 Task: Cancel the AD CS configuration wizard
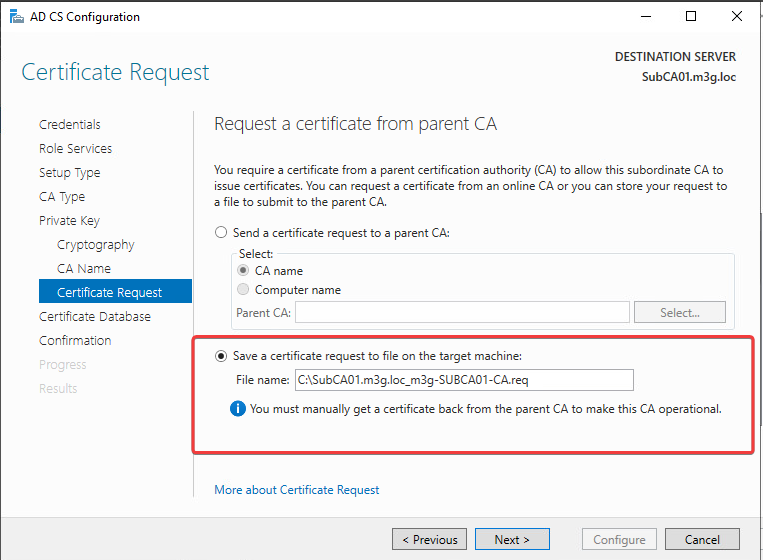click(x=702, y=540)
